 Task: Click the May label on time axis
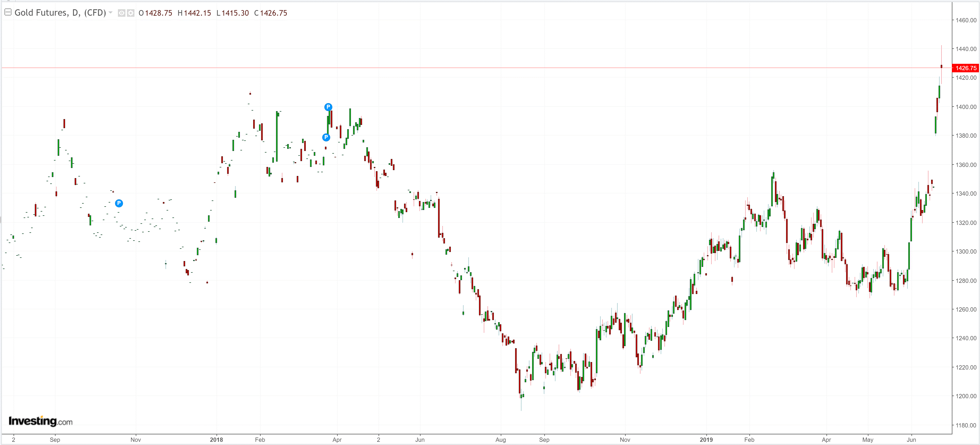click(868, 440)
